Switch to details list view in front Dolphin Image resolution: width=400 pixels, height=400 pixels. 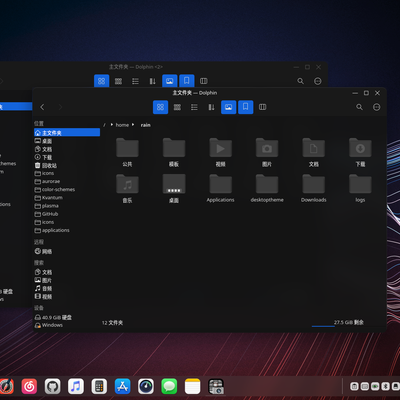194,107
